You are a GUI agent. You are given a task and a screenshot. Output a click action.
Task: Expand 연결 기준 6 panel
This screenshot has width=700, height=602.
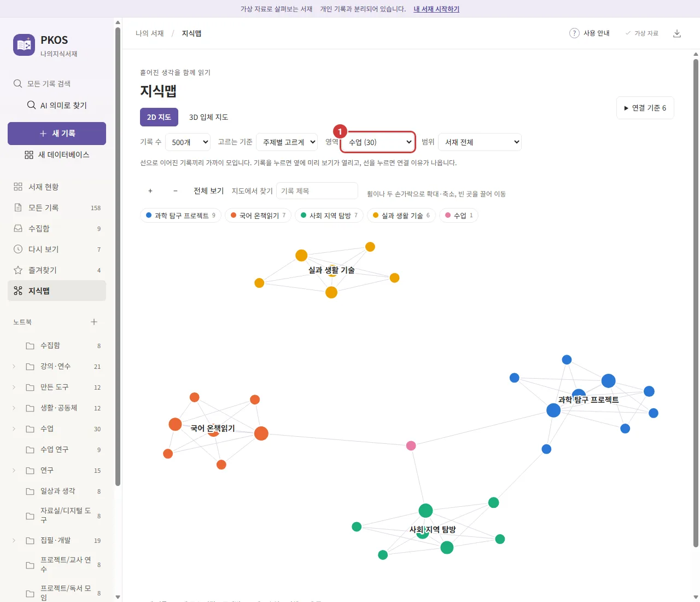pyautogui.click(x=645, y=108)
